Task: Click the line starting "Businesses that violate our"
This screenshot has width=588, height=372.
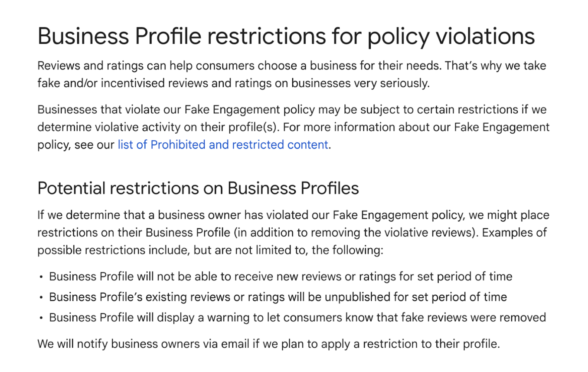Action: [291, 110]
